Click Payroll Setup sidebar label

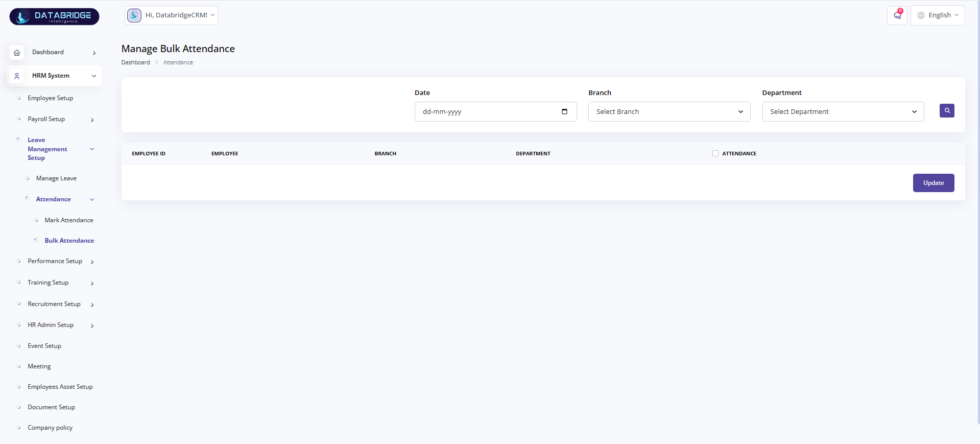pyautogui.click(x=46, y=119)
